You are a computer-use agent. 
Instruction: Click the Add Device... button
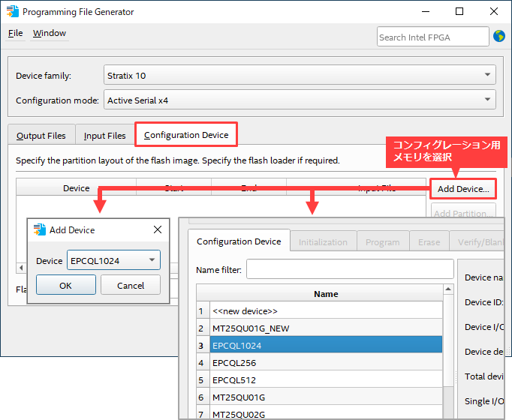(463, 188)
